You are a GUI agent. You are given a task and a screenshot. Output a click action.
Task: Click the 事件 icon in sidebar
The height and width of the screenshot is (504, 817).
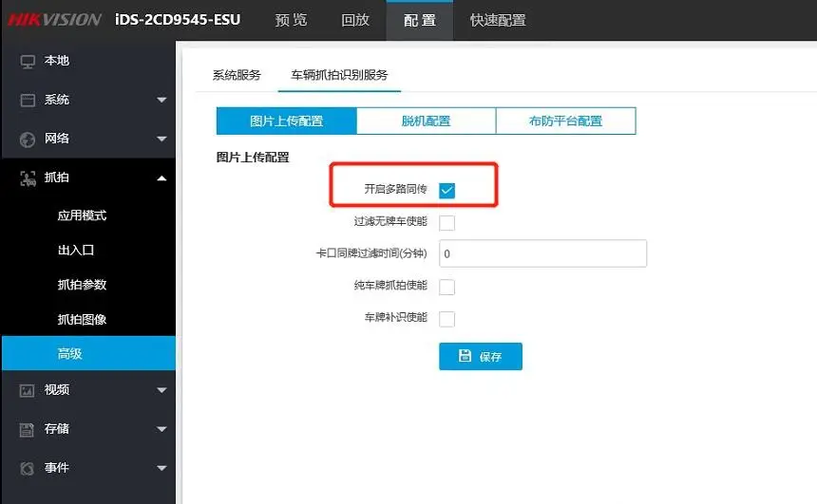click(x=28, y=468)
